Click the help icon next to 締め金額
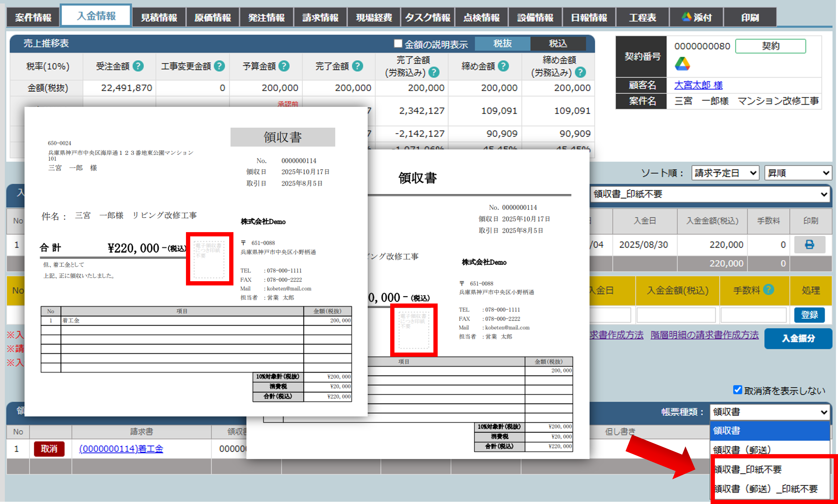Screen dimensions: 838x504 503,66
